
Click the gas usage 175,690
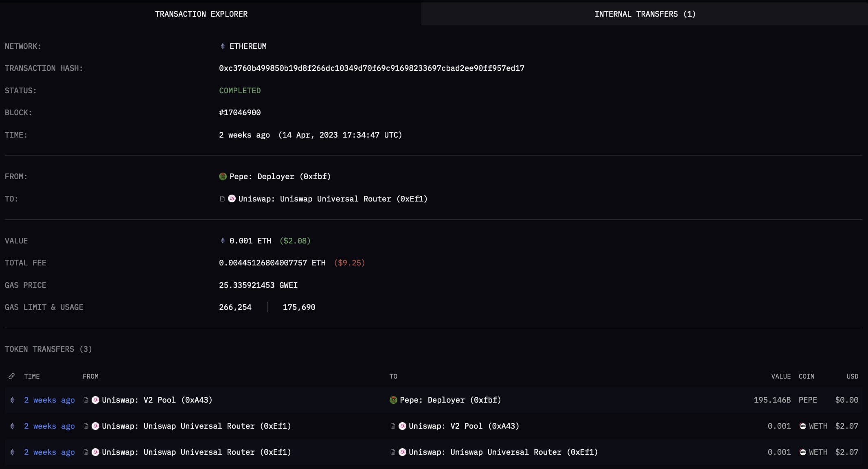tap(299, 307)
